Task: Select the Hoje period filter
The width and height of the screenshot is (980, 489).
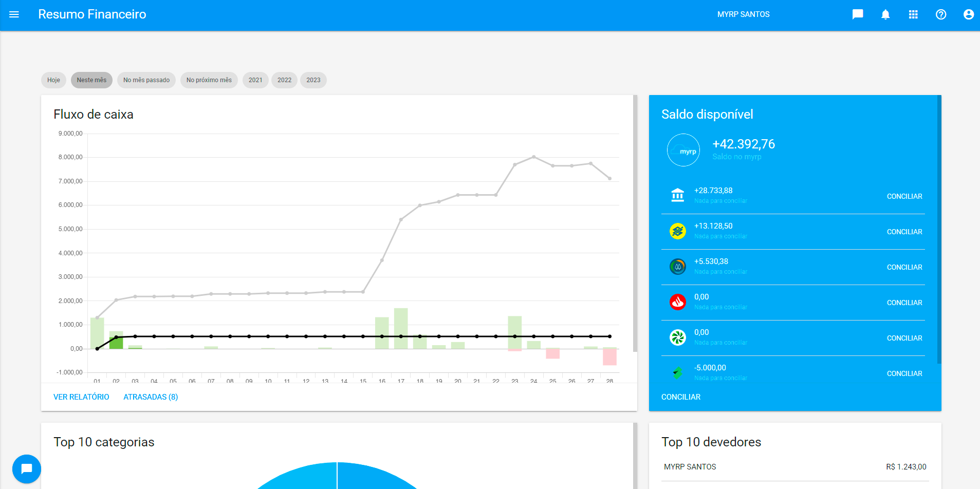Action: (x=53, y=80)
